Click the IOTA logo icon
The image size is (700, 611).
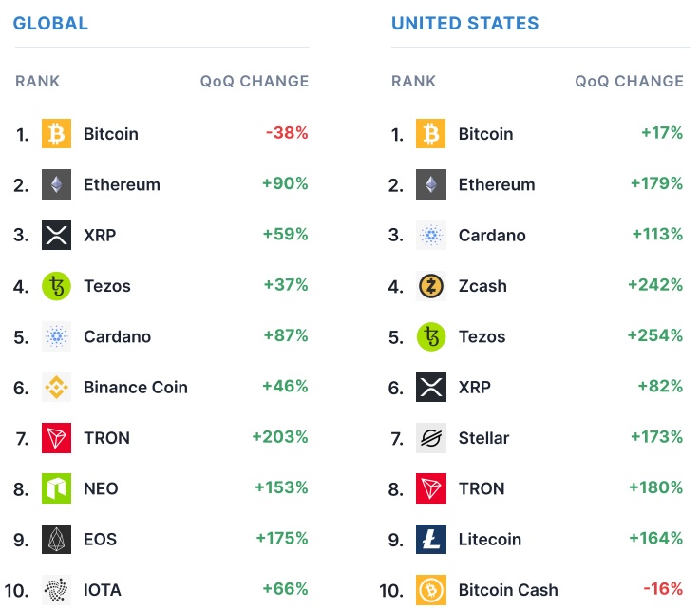click(56, 590)
